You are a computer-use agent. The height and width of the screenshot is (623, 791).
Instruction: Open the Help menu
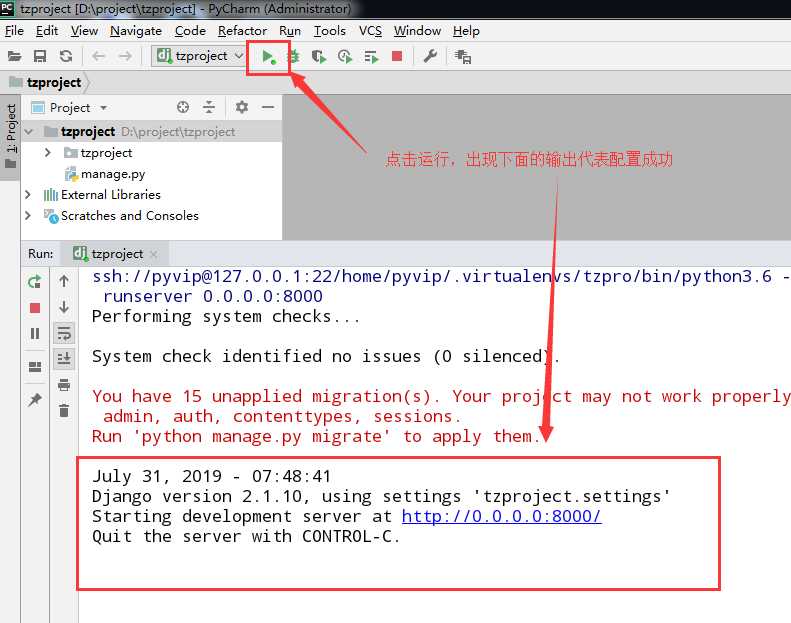(466, 31)
